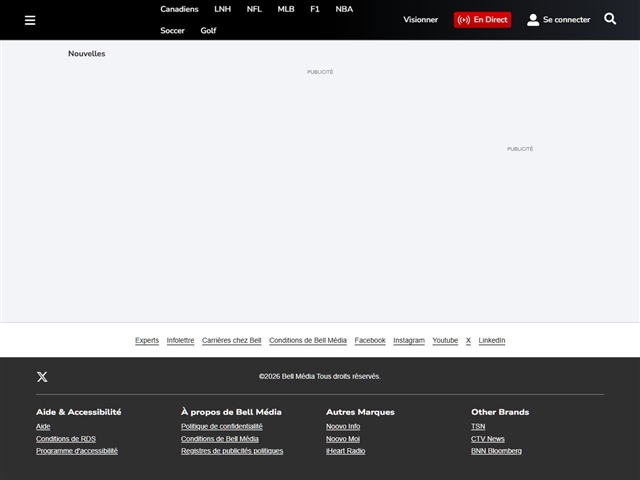Open Politique de confidentialité link
This screenshot has height=480, width=640.
(221, 427)
